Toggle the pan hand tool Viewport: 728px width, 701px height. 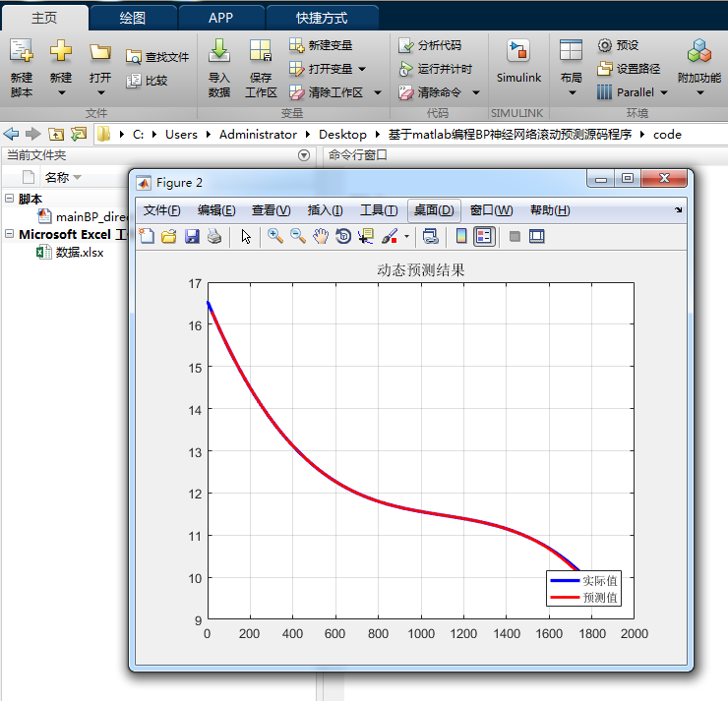321,237
